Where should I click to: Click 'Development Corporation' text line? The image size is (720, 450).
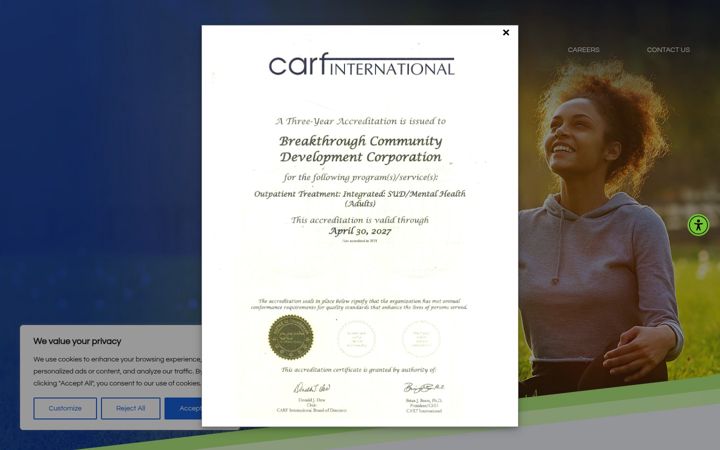tap(360, 157)
